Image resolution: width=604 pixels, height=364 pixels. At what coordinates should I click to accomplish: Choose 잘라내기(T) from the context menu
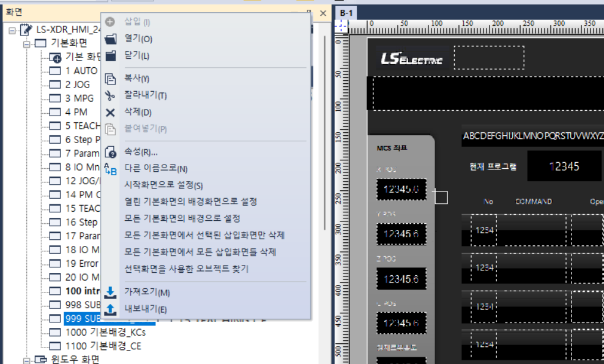click(146, 95)
